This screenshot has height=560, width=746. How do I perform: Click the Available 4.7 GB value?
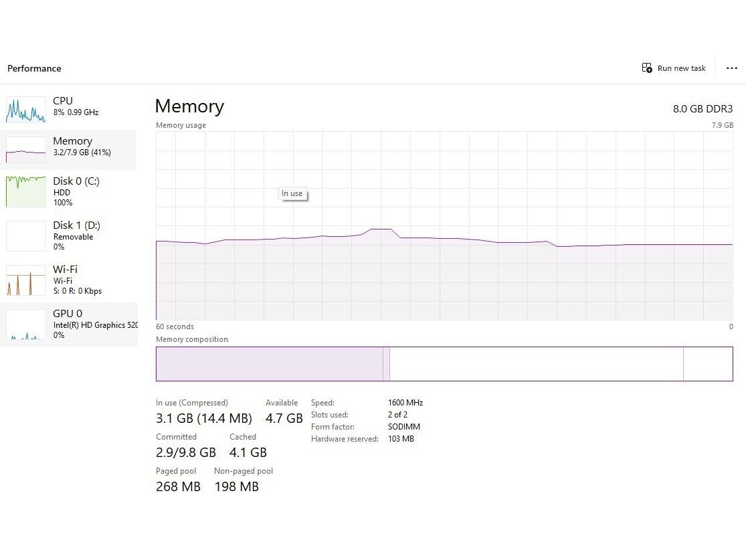click(284, 419)
